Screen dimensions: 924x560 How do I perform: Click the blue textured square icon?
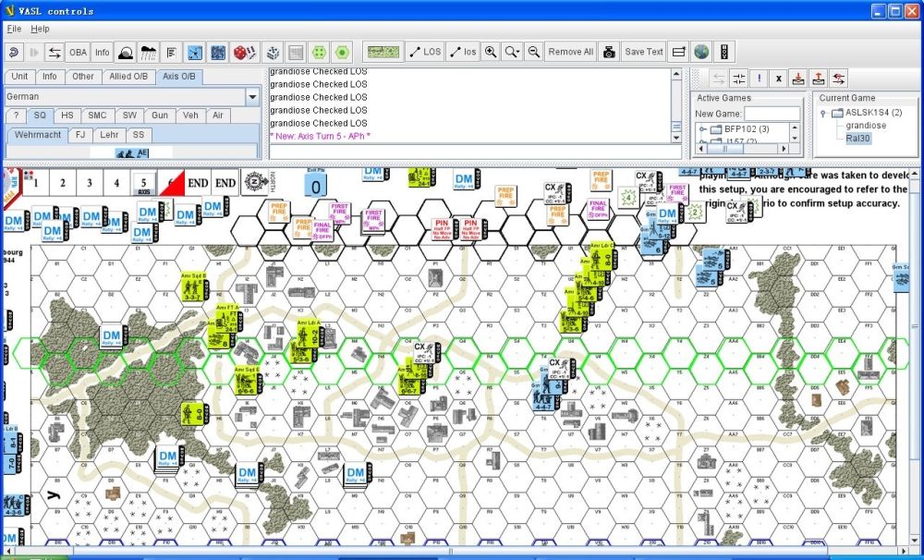pos(218,52)
